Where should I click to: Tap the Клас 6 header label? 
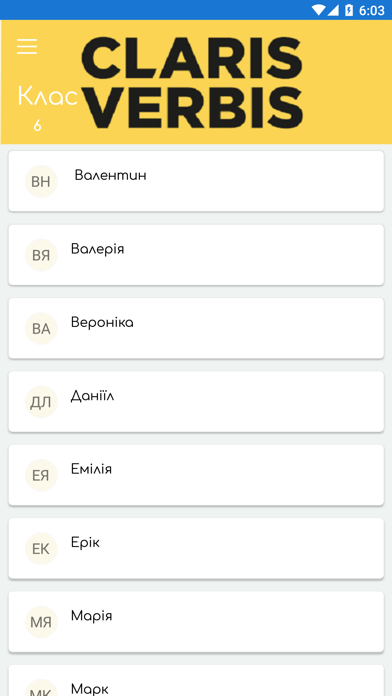[x=48, y=109]
